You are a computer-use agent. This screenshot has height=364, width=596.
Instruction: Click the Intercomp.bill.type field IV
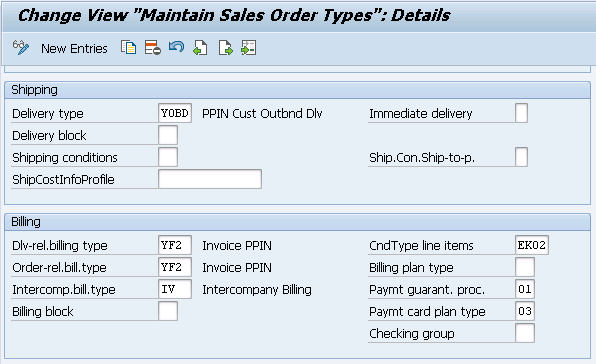[x=175, y=289]
